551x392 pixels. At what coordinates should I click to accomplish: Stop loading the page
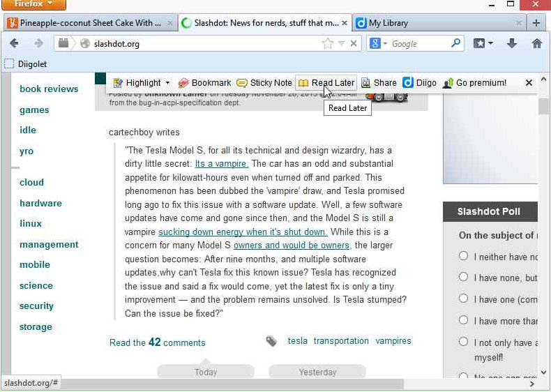pos(354,44)
